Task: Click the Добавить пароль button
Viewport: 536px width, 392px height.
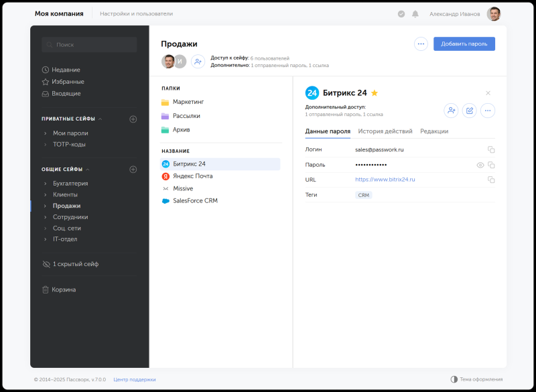Action: (464, 44)
